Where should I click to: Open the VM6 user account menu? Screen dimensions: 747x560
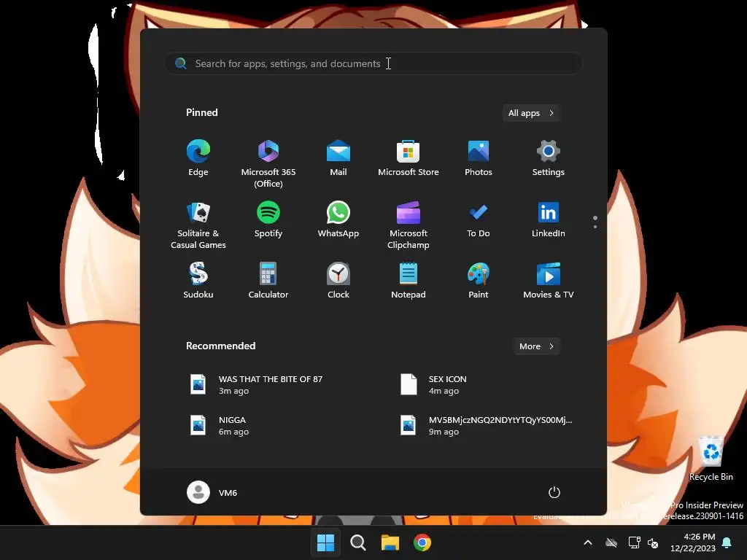[212, 492]
